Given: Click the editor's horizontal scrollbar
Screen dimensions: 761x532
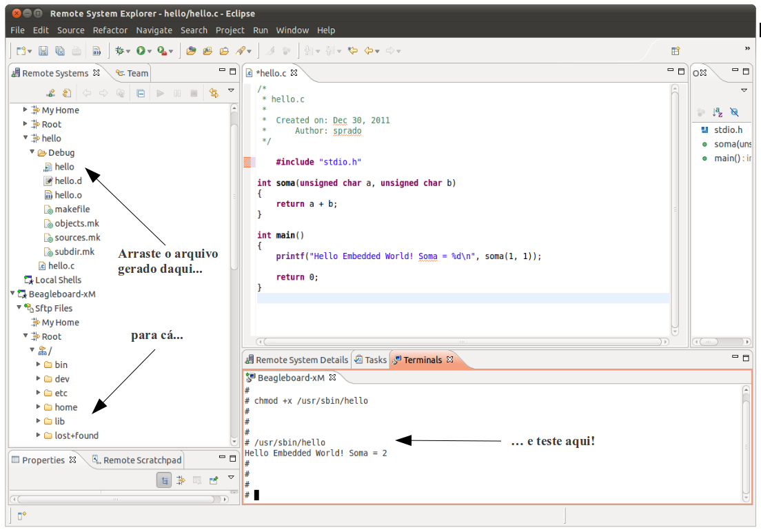Looking at the screenshot, I should (462, 342).
